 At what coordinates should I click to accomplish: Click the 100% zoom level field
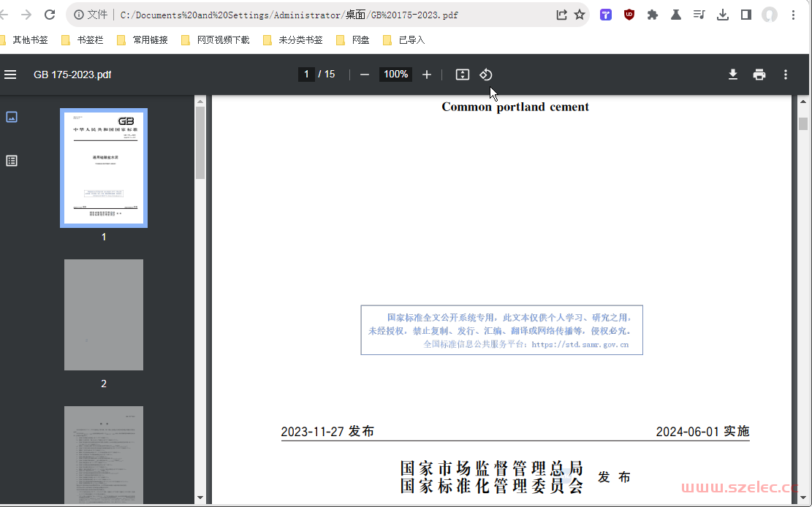pos(395,74)
